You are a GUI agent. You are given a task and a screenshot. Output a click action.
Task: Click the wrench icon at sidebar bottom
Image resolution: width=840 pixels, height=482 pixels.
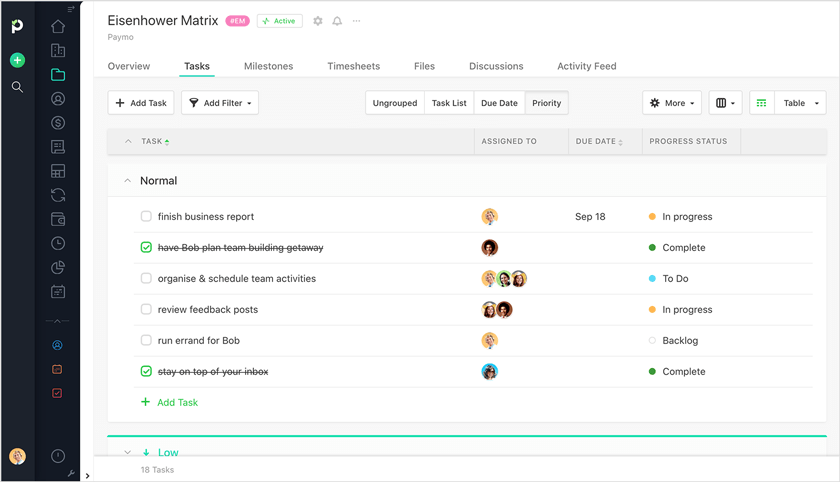point(71,473)
